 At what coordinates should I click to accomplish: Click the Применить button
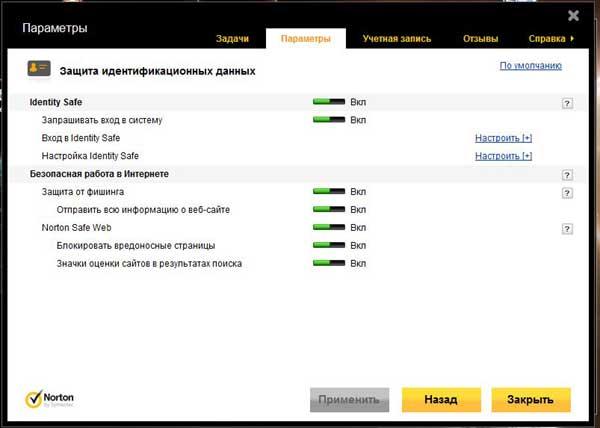pos(349,400)
